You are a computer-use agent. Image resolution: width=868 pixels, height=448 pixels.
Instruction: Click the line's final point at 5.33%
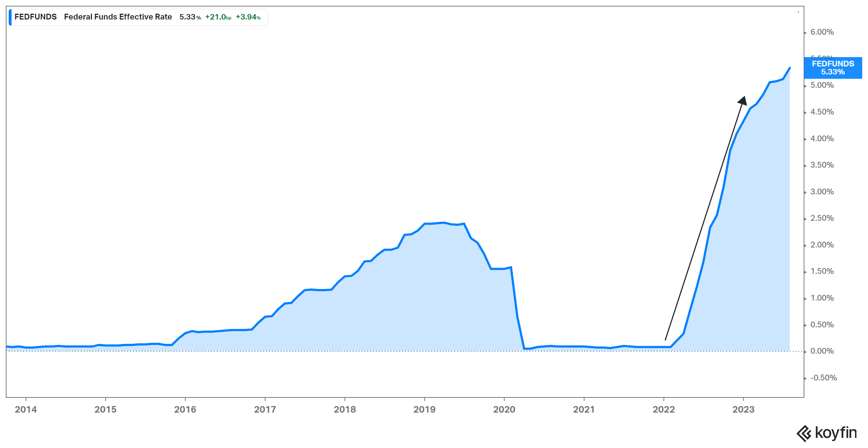pos(790,68)
